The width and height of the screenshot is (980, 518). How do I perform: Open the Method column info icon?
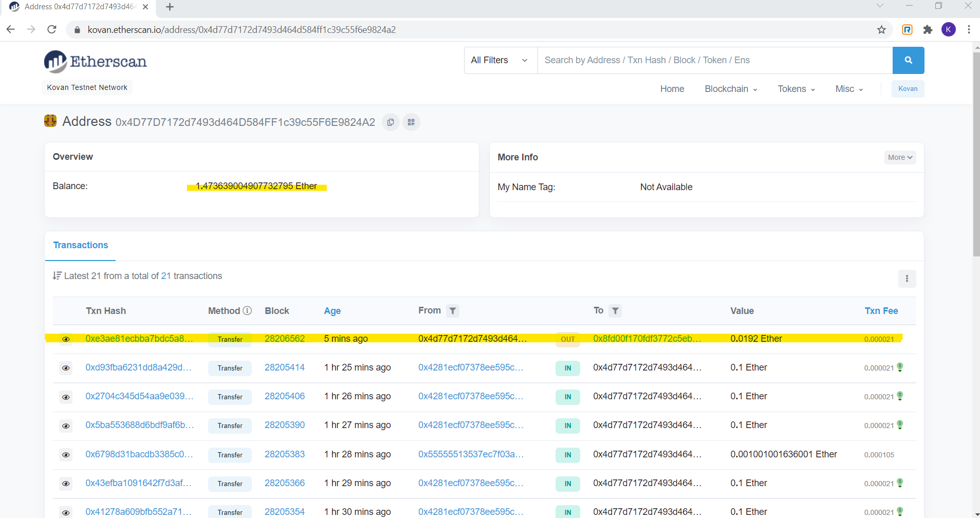pyautogui.click(x=247, y=310)
